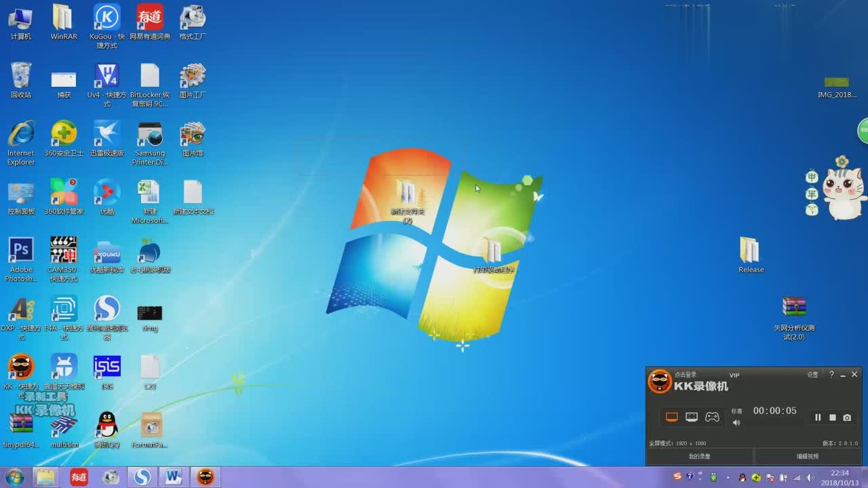Click 点击登录 to log in
Viewport: 868px width, 488px height.
tap(685, 375)
